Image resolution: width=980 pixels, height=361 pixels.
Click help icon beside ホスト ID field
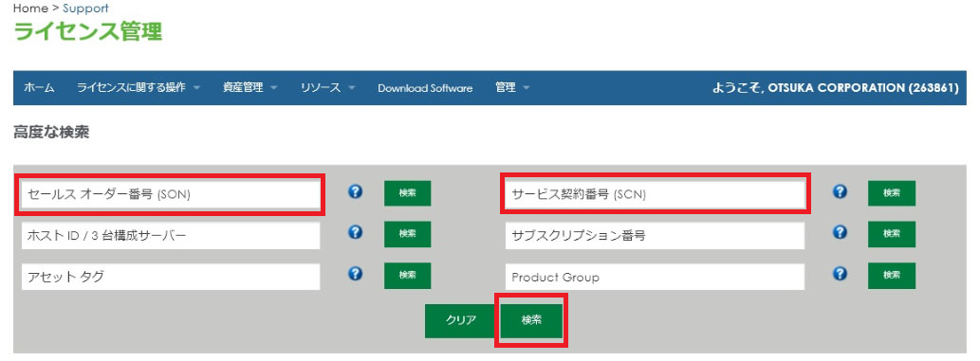pyautogui.click(x=355, y=232)
